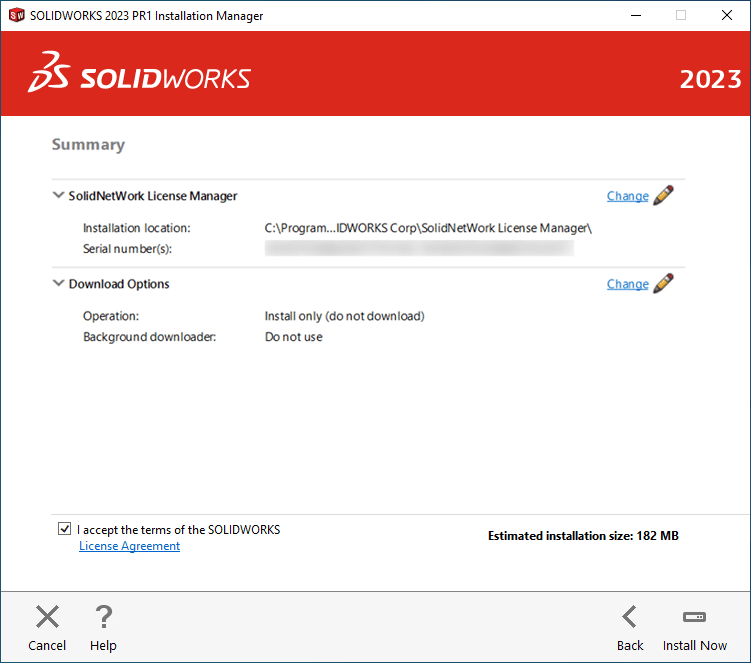The height and width of the screenshot is (663, 751).
Task: Open Help via the question mark icon
Action: tap(103, 617)
